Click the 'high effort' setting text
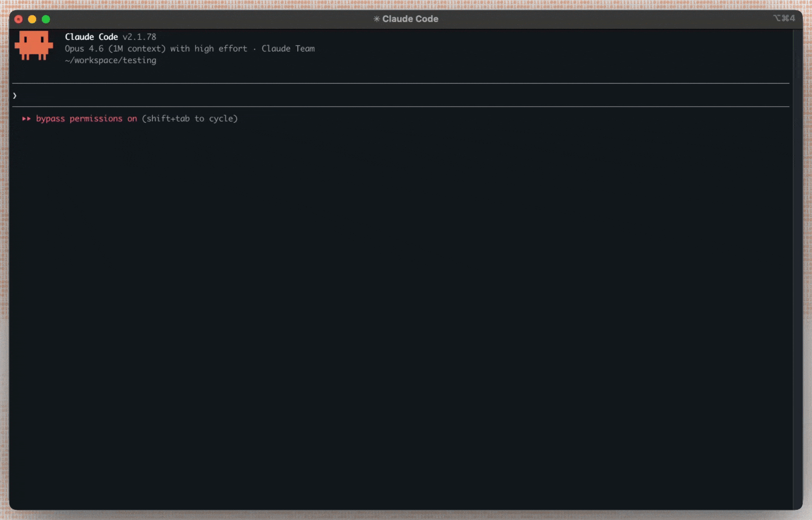 coord(220,49)
